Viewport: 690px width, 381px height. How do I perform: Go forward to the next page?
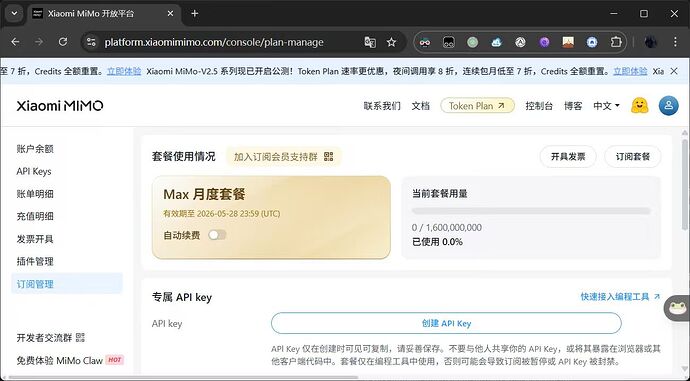(39, 42)
